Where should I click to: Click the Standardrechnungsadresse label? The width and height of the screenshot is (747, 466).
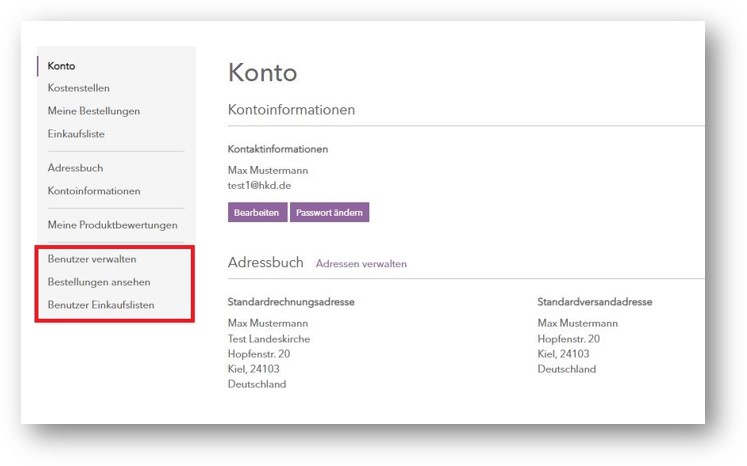[x=291, y=302]
